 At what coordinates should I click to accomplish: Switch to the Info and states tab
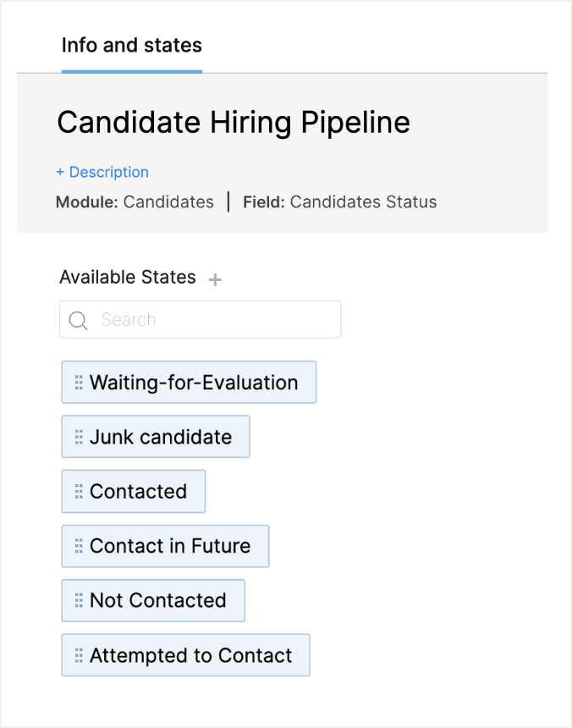132,45
